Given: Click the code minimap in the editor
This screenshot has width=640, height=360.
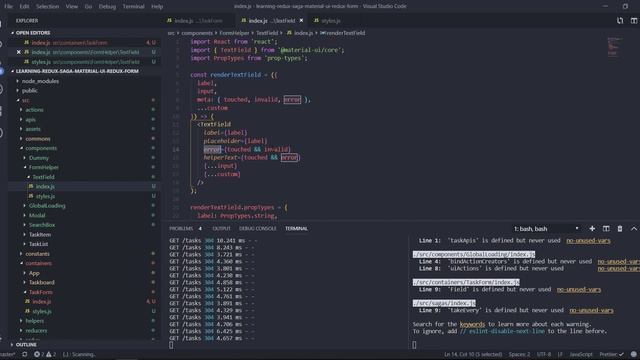Looking at the screenshot, I should 614,46.
